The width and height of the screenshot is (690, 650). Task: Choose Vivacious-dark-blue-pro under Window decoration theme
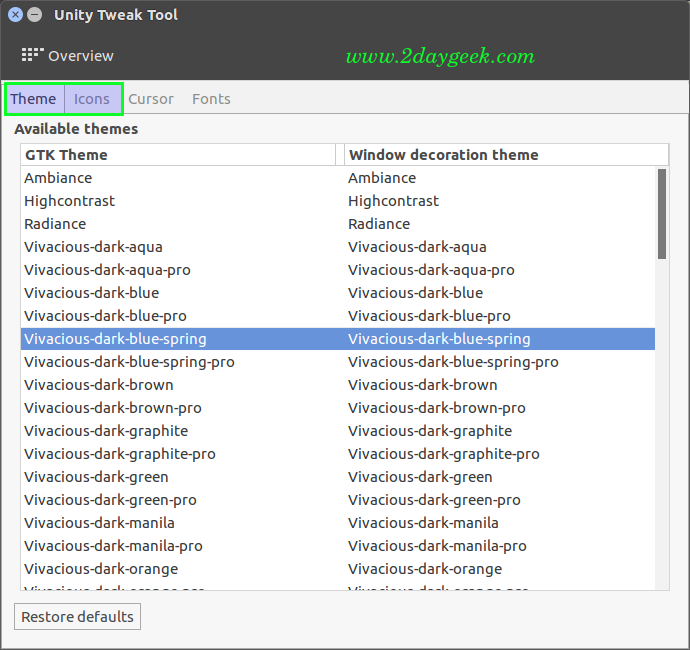[x=429, y=316]
